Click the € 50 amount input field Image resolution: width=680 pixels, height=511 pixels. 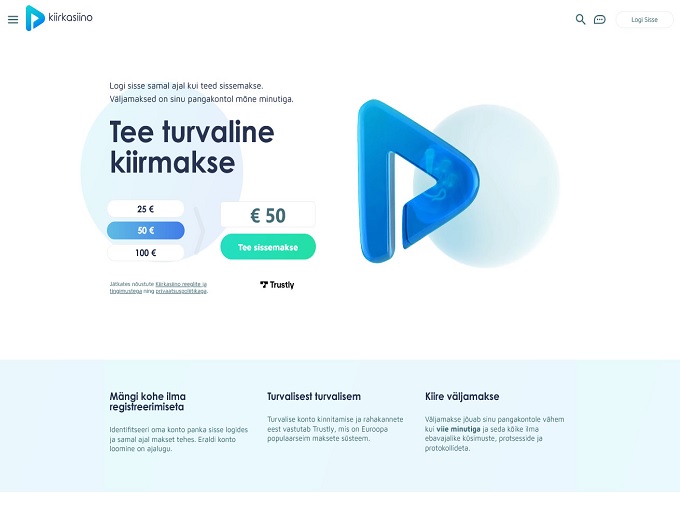click(x=268, y=215)
